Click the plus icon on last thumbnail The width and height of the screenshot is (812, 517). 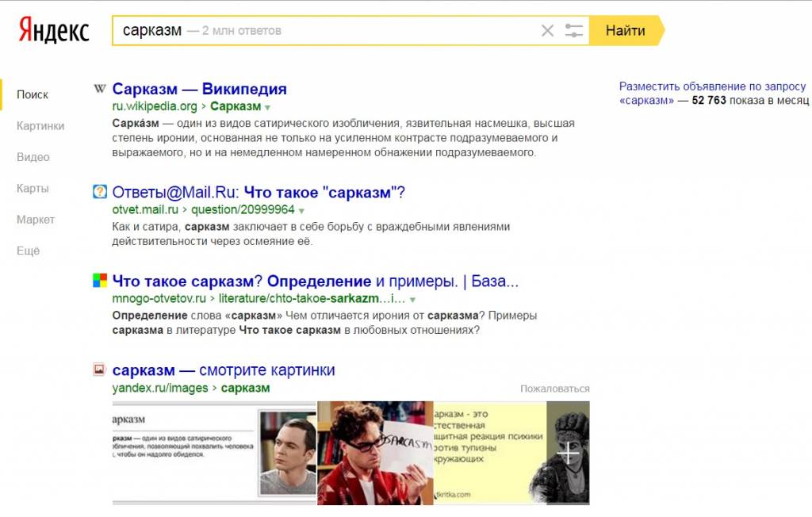click(x=568, y=454)
